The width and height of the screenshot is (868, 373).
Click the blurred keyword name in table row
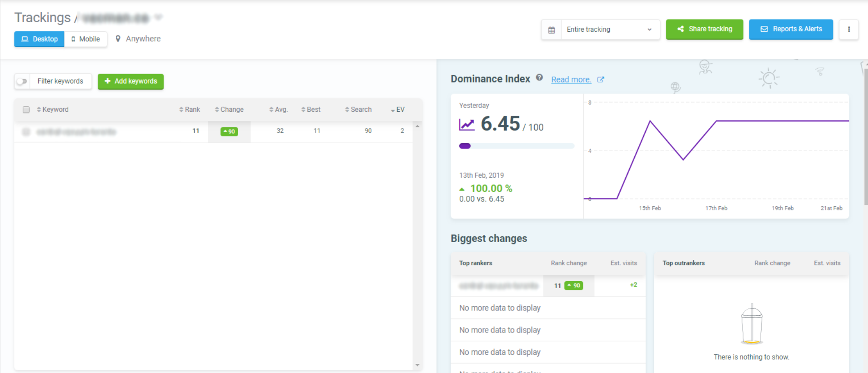click(x=76, y=132)
